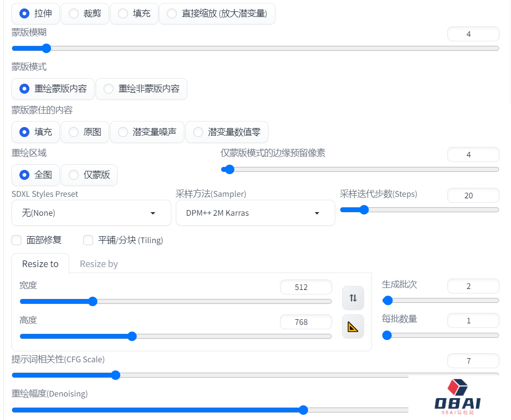The height and width of the screenshot is (420, 511).
Task: Click the OBAI logo watermark
Action: [x=457, y=397]
